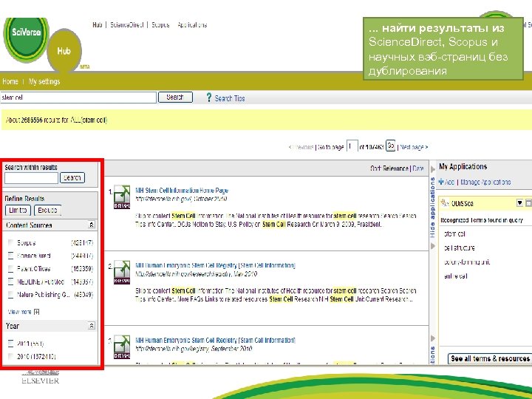Click the Search within results input field
Viewport: 532px width, 399px height.
31,178
